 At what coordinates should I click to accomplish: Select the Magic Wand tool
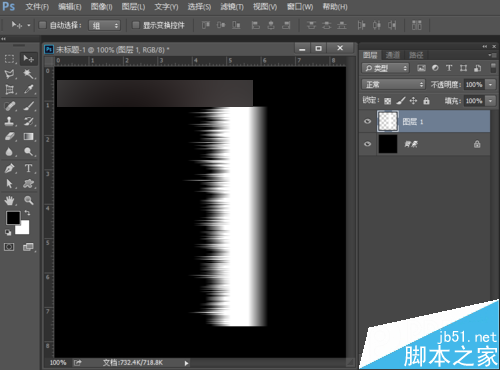[x=28, y=74]
